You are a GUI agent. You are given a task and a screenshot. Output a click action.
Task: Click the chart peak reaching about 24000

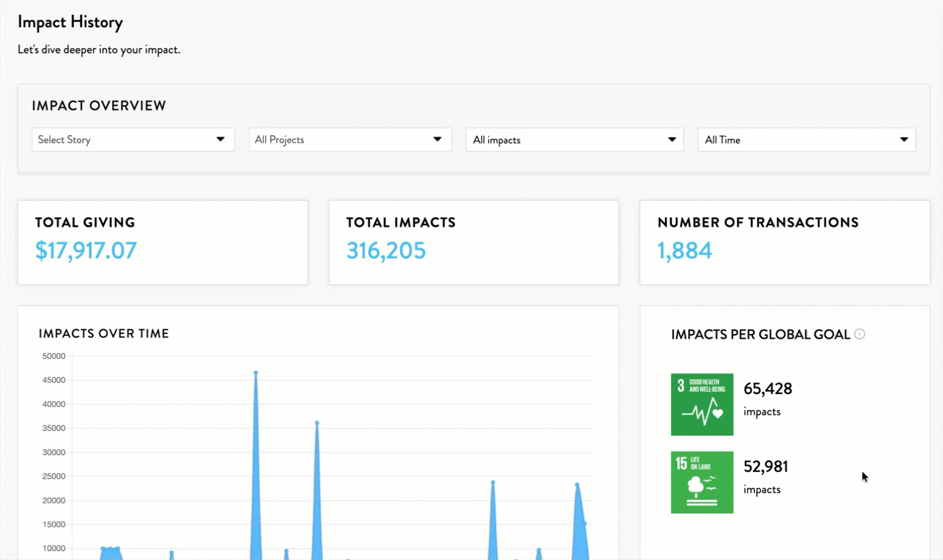[x=493, y=482]
